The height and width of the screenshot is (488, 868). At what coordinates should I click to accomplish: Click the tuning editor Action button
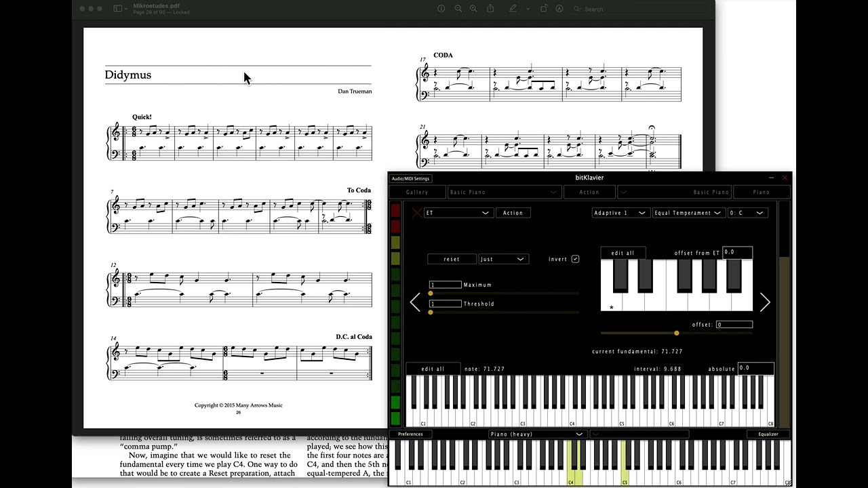pyautogui.click(x=513, y=213)
